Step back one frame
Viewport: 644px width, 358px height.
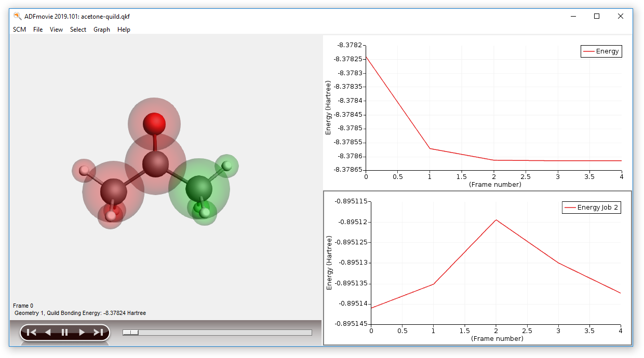pos(48,333)
